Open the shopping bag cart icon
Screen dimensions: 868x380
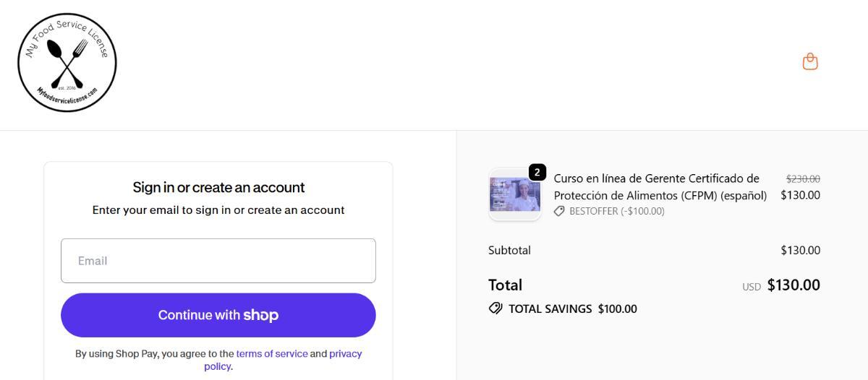(x=810, y=61)
